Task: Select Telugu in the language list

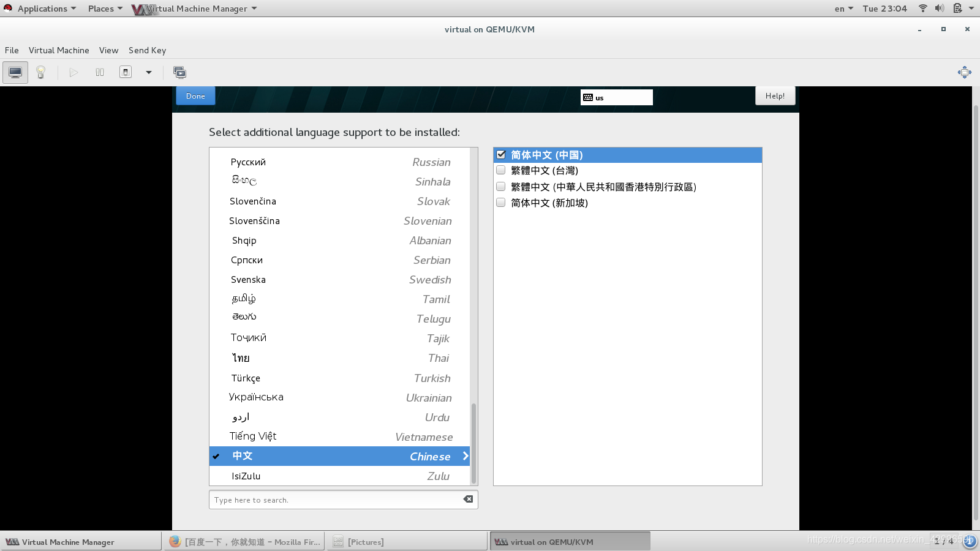Action: (339, 318)
